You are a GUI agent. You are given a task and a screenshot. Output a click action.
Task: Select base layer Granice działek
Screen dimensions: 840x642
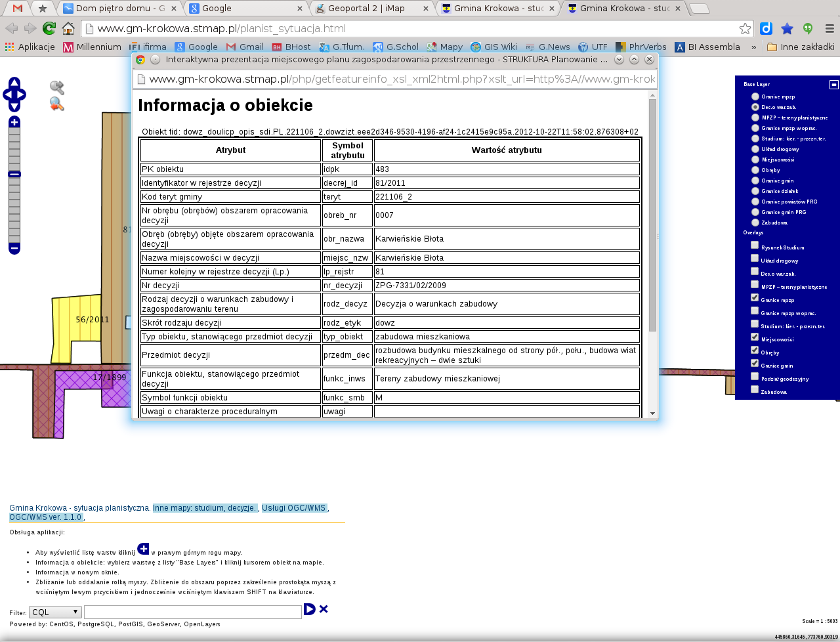[x=755, y=191]
